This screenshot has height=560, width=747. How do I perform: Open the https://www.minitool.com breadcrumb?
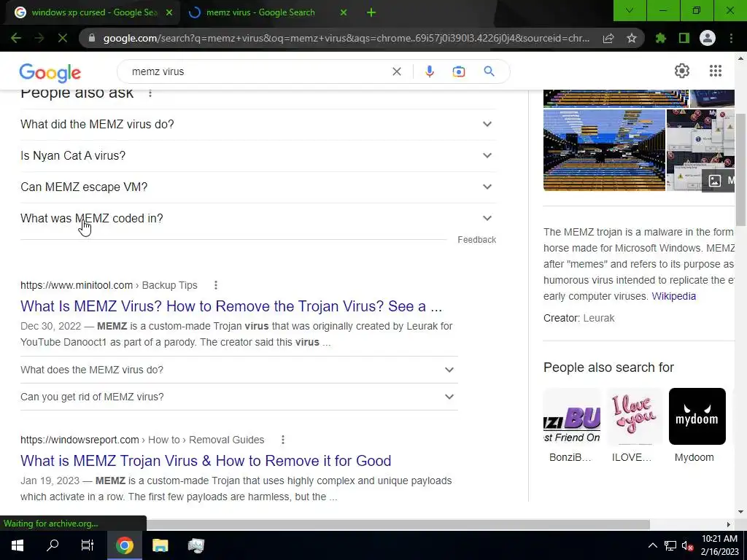(x=77, y=285)
